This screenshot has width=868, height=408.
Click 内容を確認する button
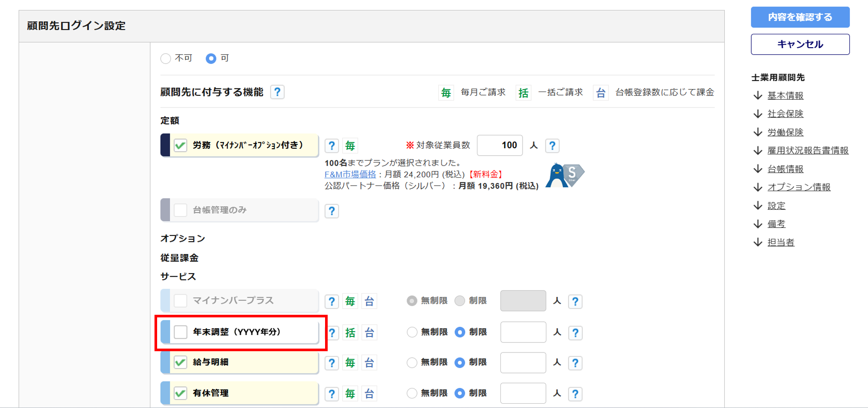coord(800,17)
